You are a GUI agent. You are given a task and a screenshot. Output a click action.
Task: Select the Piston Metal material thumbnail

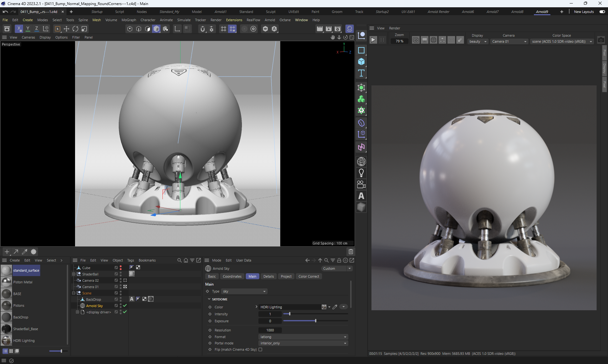point(6,282)
